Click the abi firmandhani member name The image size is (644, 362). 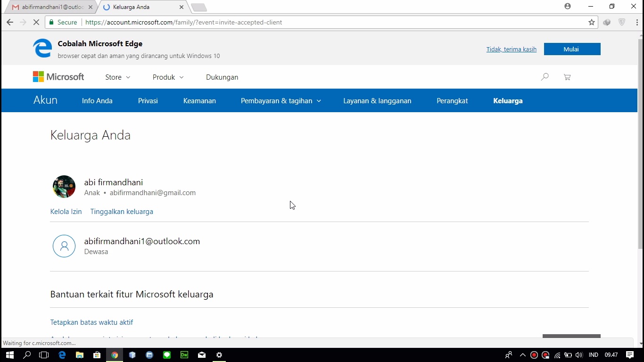114,182
